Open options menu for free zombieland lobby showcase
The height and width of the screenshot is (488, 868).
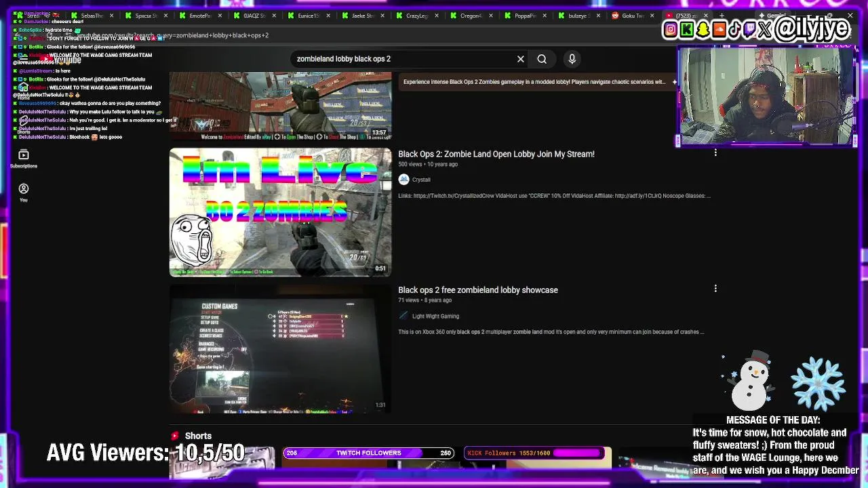[715, 289]
